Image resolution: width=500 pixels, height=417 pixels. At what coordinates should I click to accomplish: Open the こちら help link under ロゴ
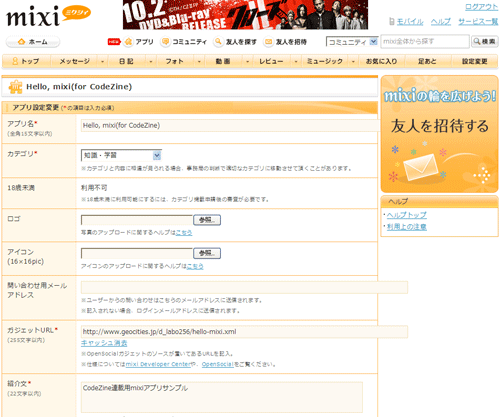184,233
